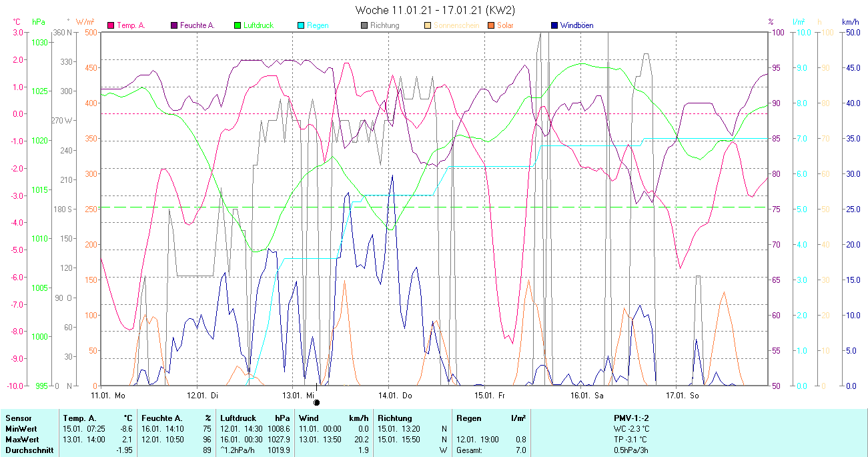Image resolution: width=868 pixels, height=457 pixels.
Task: Select the maximum wind timestamp "13.01. 13:50"
Action: pos(320,439)
